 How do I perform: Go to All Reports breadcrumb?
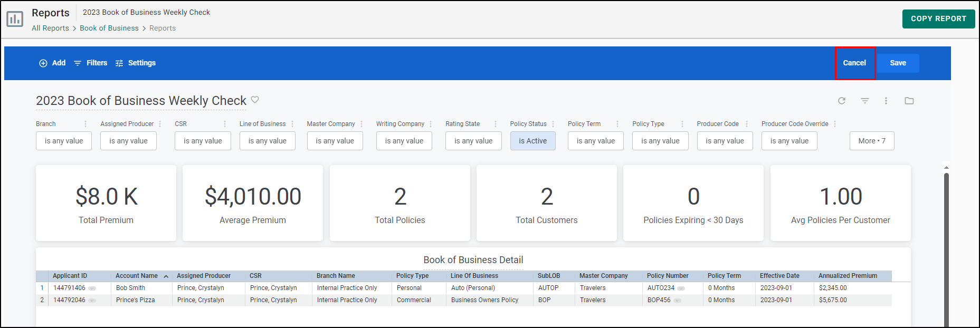click(x=50, y=28)
